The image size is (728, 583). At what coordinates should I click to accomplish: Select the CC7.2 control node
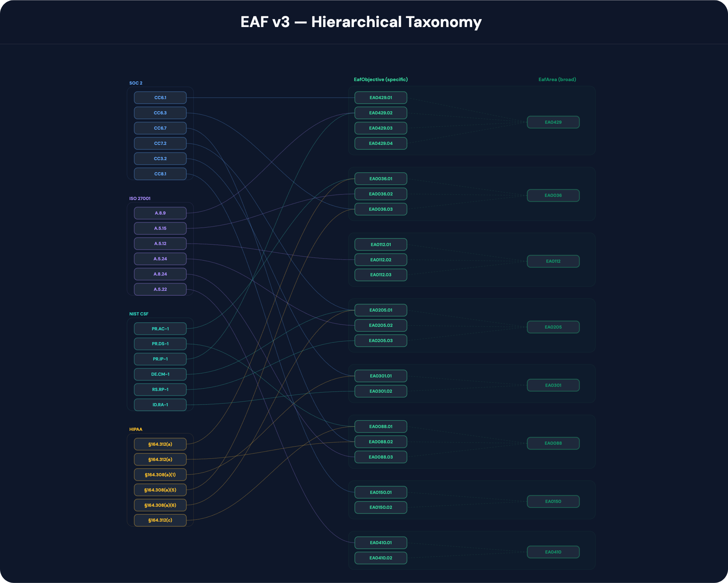(160, 143)
